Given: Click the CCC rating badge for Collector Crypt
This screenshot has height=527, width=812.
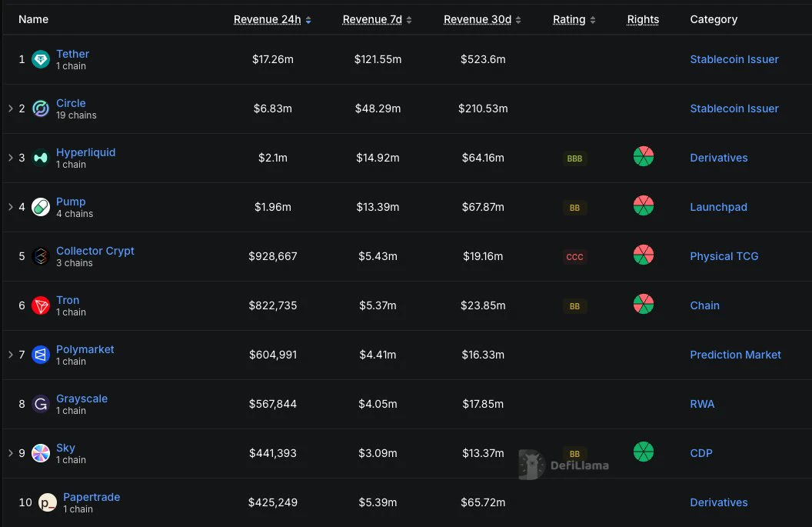Looking at the screenshot, I should tap(574, 257).
